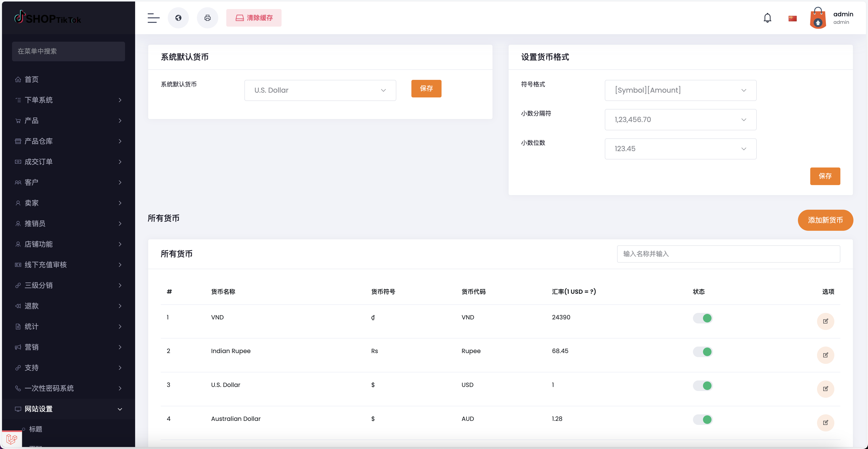Click the Chinese flag language icon
Viewport: 868px width, 449px height.
point(792,18)
